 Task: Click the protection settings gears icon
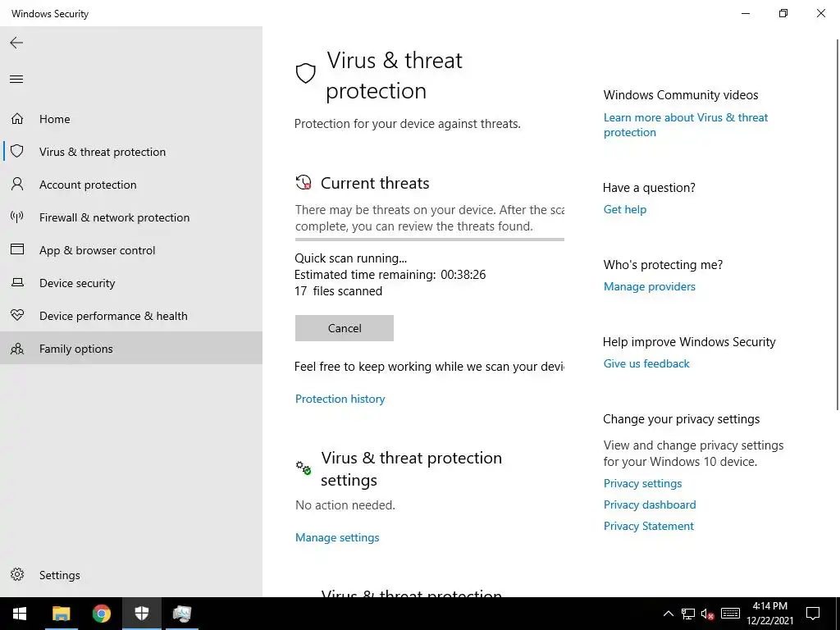304,468
